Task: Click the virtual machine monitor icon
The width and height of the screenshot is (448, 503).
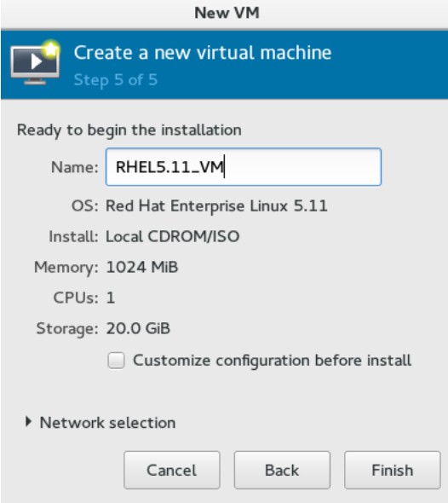Action: (35, 62)
